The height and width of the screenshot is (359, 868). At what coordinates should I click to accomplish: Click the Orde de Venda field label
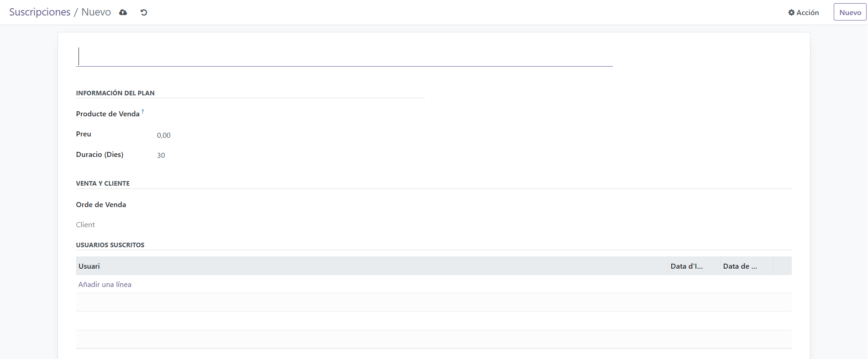tap(101, 204)
